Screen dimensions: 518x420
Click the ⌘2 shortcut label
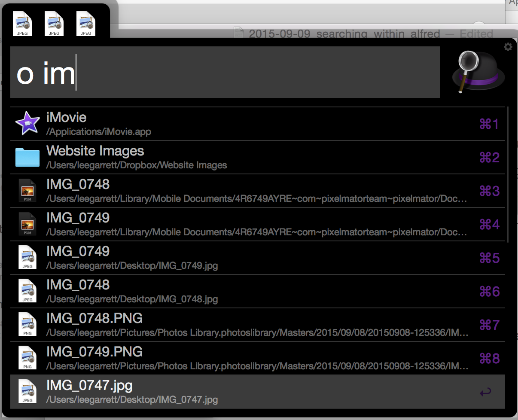coord(490,158)
